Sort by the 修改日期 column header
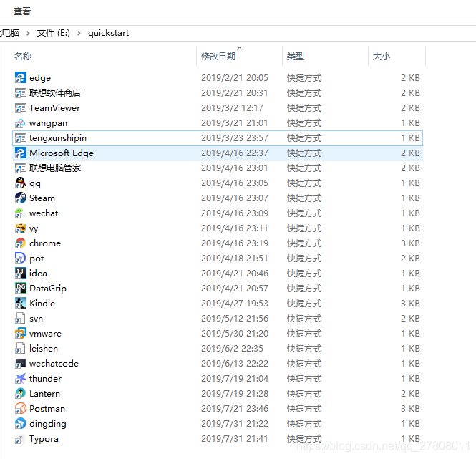The width and height of the screenshot is (476, 459). pyautogui.click(x=218, y=56)
